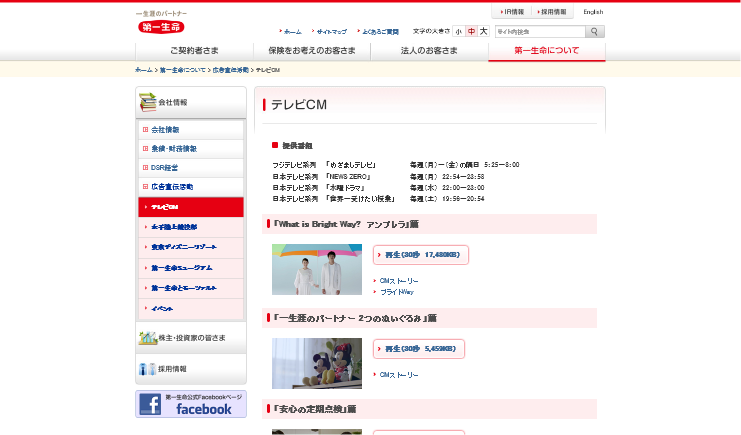Switch to English site

tap(593, 12)
